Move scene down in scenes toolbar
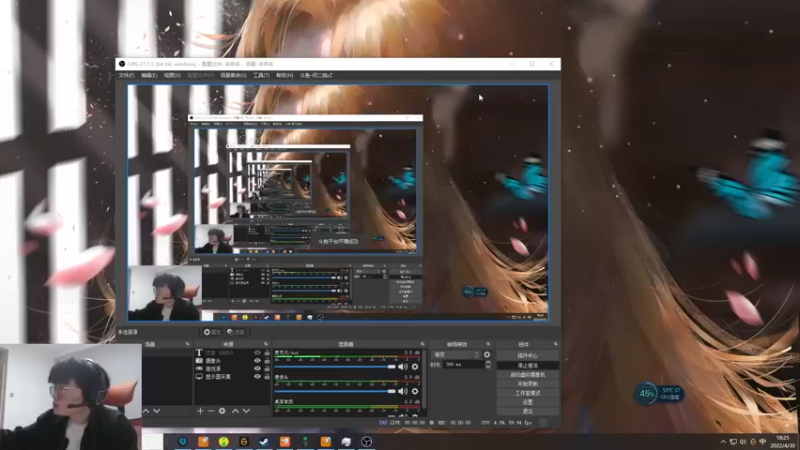 click(x=157, y=411)
